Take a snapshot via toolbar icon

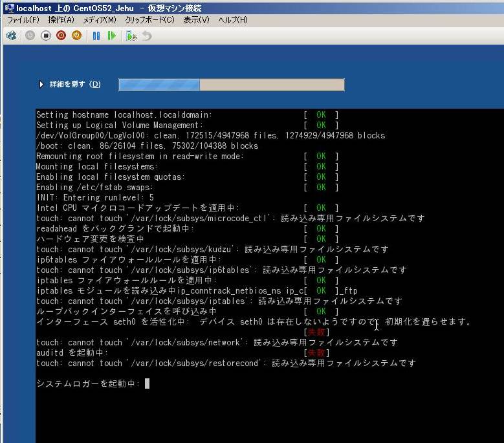point(131,36)
